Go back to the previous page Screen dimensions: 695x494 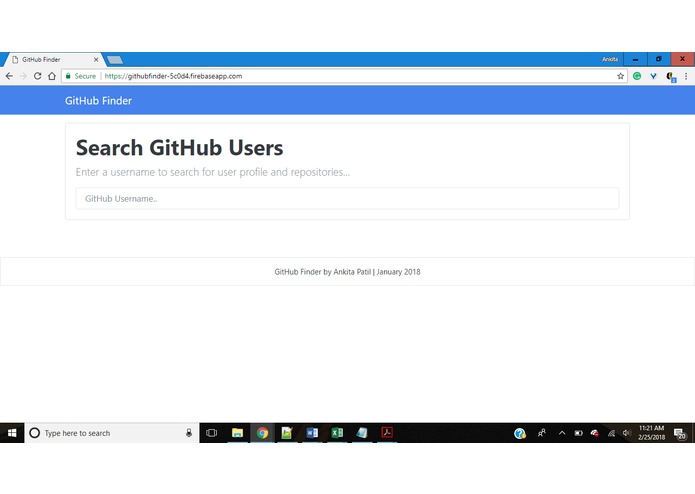click(x=9, y=76)
